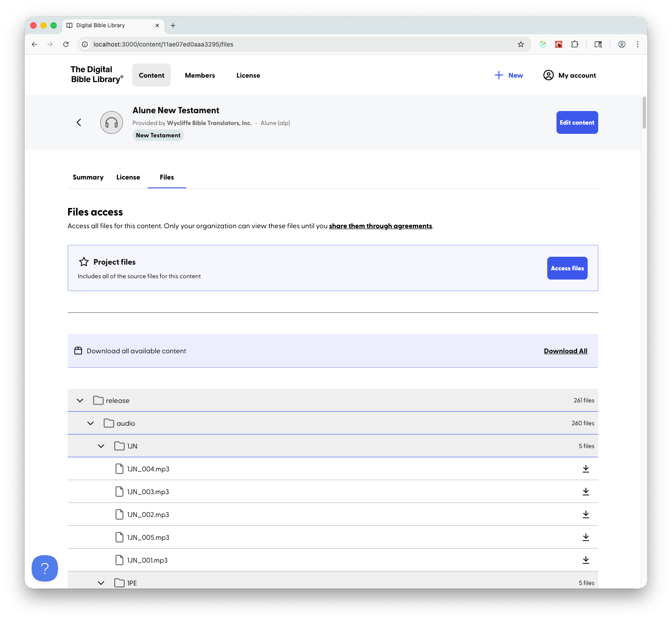Click the tab search icon in browser toolbar
Screen dimensions: 672x621
pyautogui.click(x=598, y=44)
